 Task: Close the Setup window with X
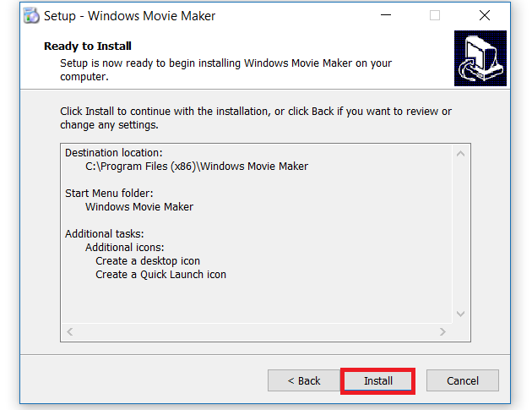pos(485,15)
